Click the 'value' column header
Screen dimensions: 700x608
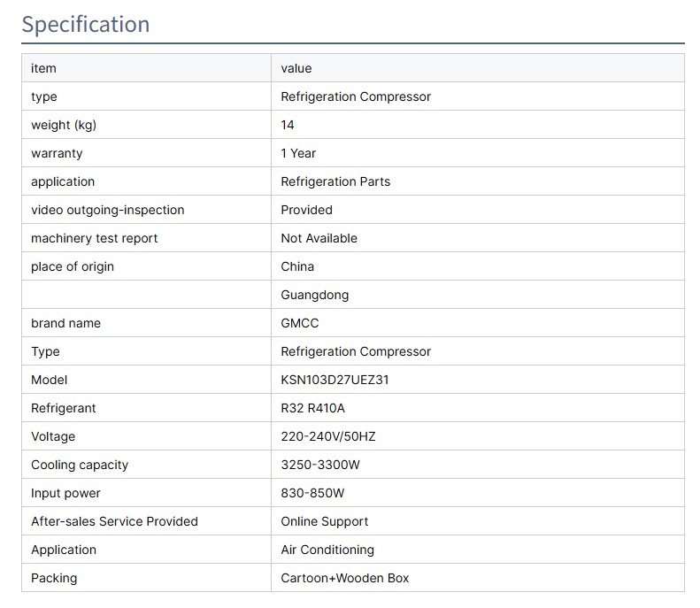296,68
